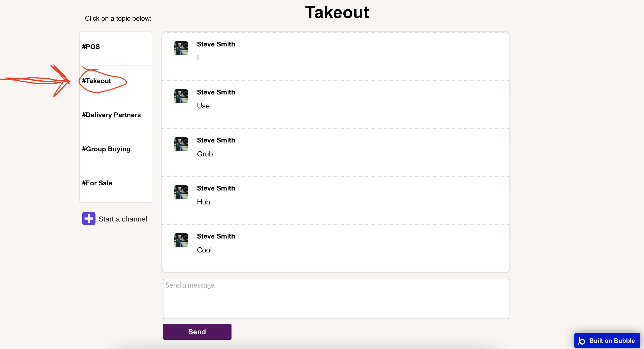Click the avatar beside the 'Grub' message
Screen dimensions: 644x349
coord(181,144)
